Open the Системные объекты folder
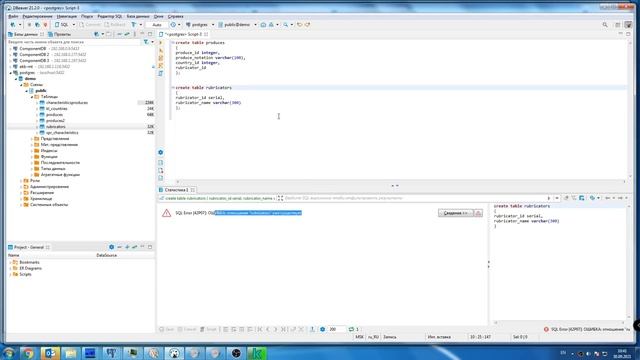The width and height of the screenshot is (640, 360). (49, 205)
